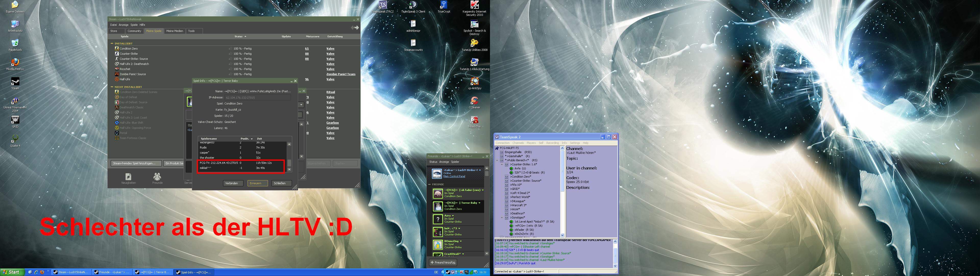Image resolution: width=980 pixels, height=276 pixels.
Task: Click the Steam back/forward arrows icon
Action: (x=354, y=27)
